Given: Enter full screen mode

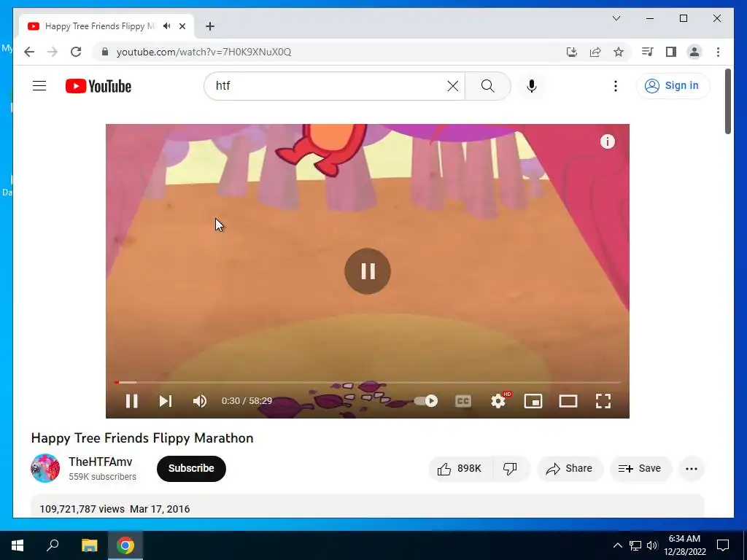Looking at the screenshot, I should 603,401.
